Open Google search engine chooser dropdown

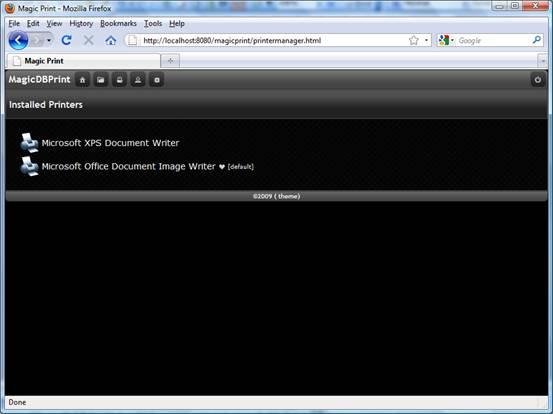point(452,40)
